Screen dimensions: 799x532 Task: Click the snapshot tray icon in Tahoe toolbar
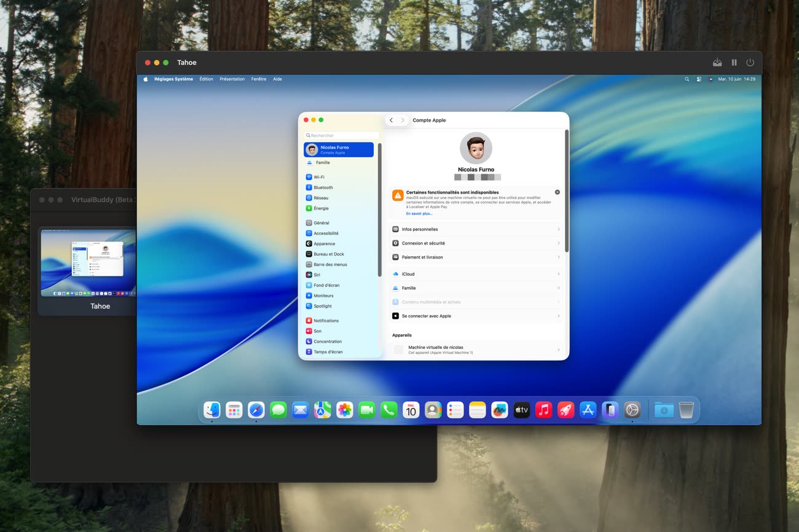(717, 63)
